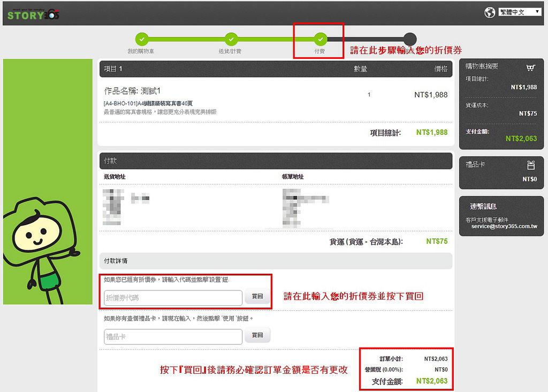Focus the 折價券代碼 input field
The width and height of the screenshot is (548, 392).
coord(173,297)
